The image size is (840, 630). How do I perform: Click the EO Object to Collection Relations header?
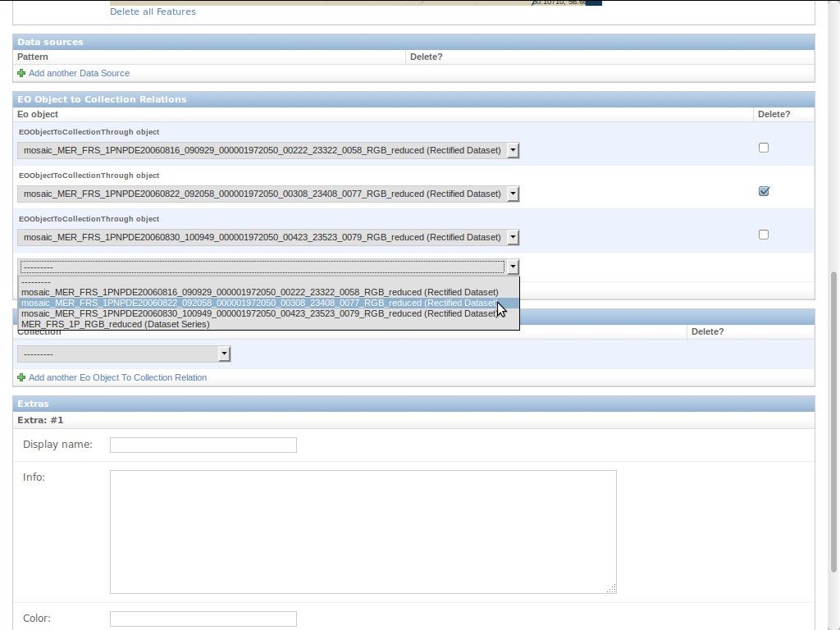pos(413,99)
